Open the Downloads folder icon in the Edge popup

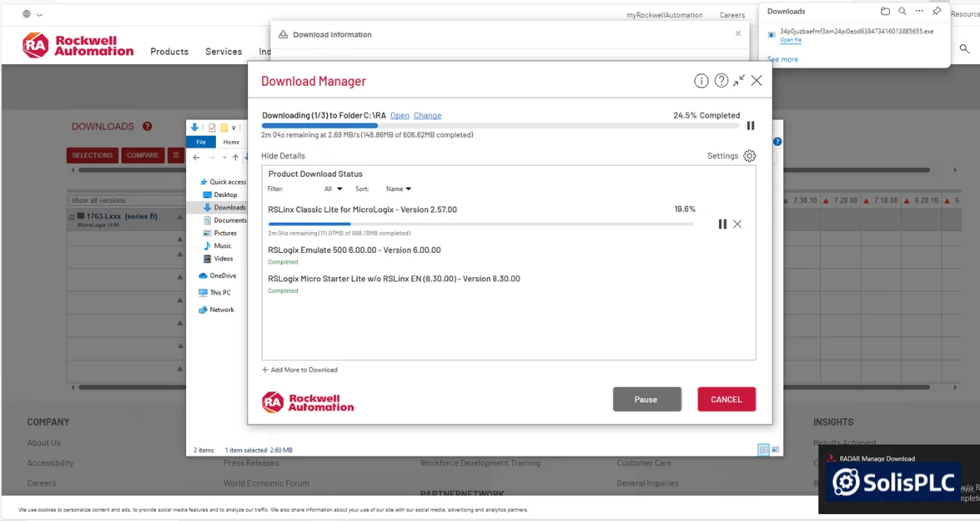coord(885,11)
